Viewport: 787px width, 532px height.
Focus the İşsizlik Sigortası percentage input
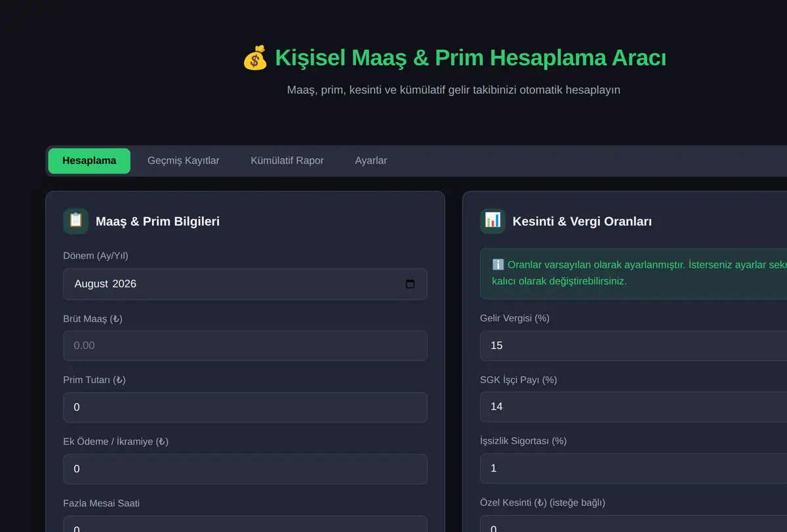pos(634,468)
